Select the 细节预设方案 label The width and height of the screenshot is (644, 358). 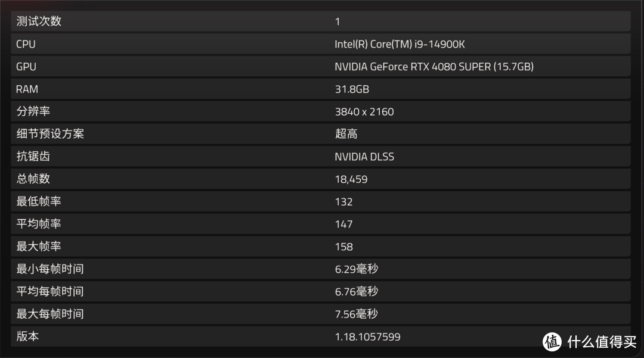pyautogui.click(x=49, y=133)
